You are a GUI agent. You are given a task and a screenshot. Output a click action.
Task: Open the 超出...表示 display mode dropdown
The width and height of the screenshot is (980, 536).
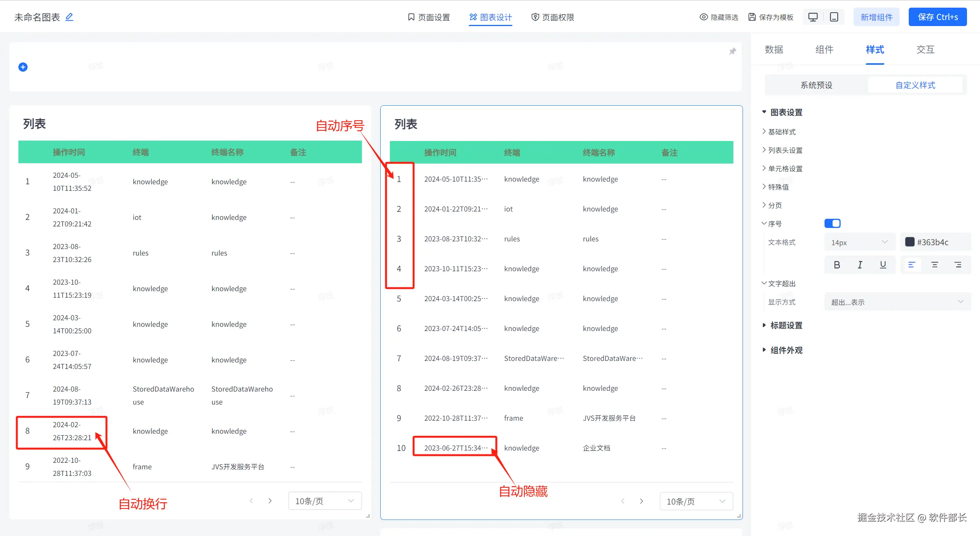point(897,302)
